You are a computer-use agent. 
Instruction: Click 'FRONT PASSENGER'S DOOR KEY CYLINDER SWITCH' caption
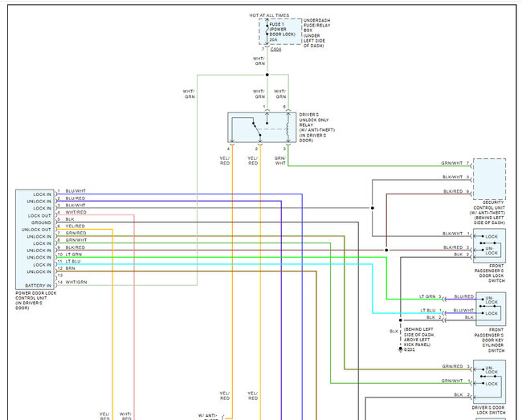point(489,340)
